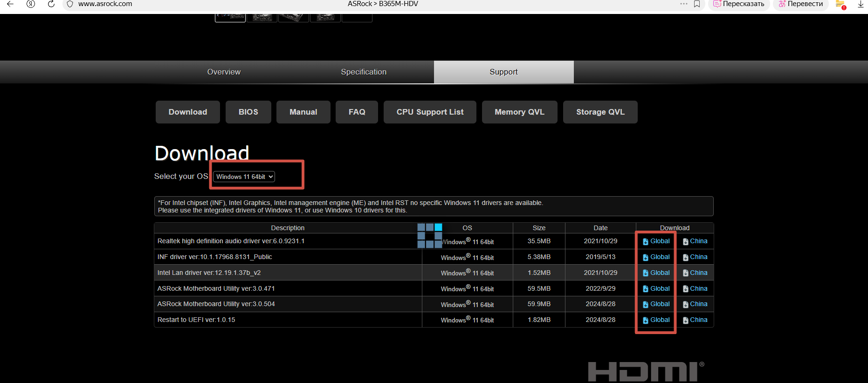The width and height of the screenshot is (868, 383).
Task: Go to the FAQ section
Action: 357,112
